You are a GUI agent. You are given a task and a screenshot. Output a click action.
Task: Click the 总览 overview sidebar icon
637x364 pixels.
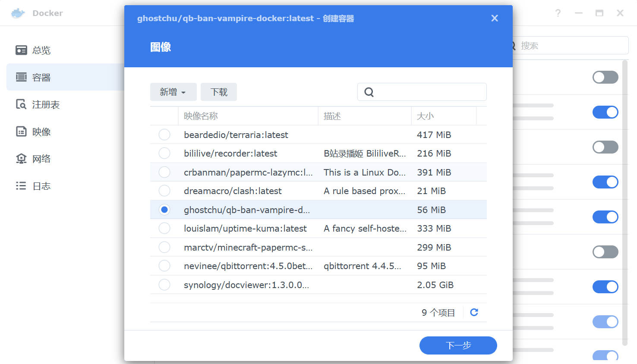[x=21, y=50]
